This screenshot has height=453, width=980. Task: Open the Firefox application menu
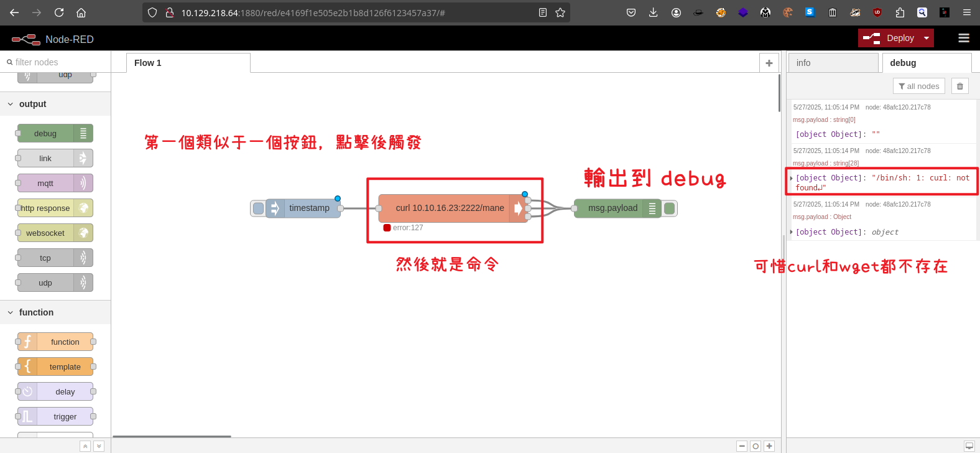[967, 12]
